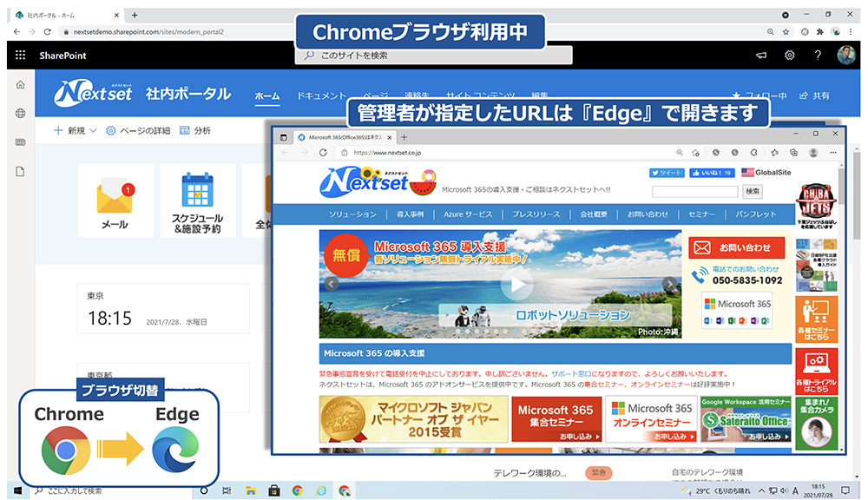Open スケジュール&施設予約 calendar tile

click(198, 201)
